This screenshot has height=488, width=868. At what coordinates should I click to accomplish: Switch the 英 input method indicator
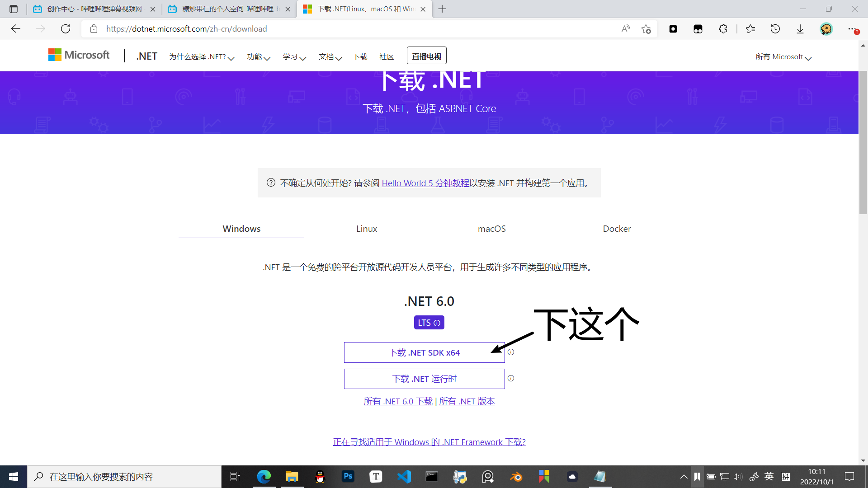(x=769, y=477)
